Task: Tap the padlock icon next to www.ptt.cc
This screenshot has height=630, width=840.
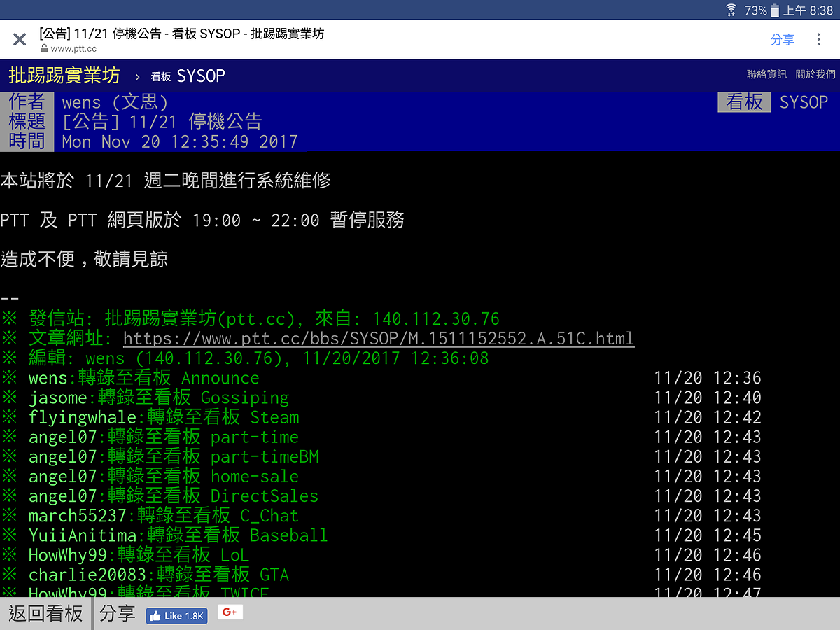Action: click(44, 49)
